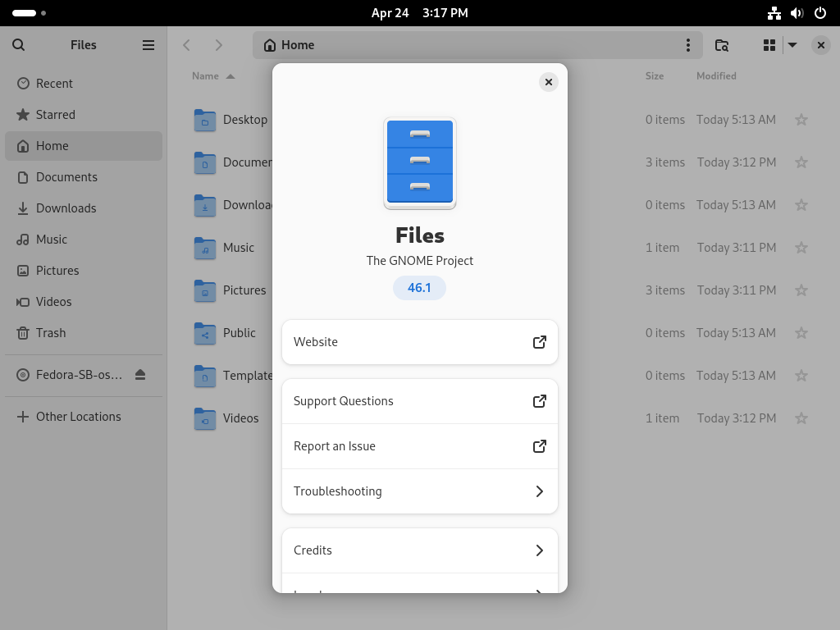This screenshot has width=840, height=630.
Task: Open Pictures in the sidebar
Action: click(84, 270)
